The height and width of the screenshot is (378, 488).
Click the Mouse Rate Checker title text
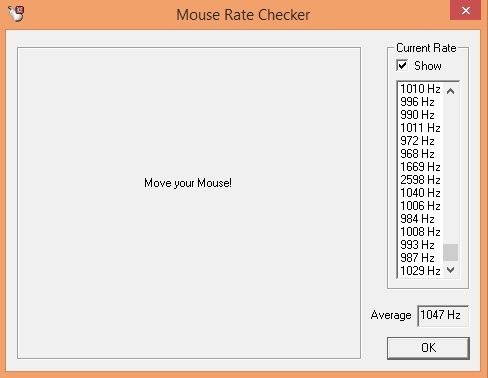(243, 15)
